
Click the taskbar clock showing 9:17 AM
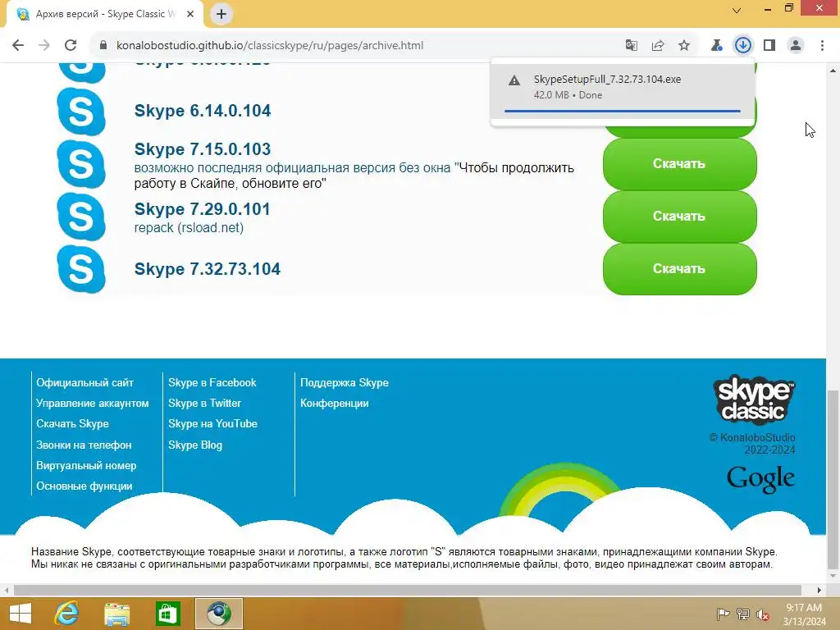[x=804, y=614]
